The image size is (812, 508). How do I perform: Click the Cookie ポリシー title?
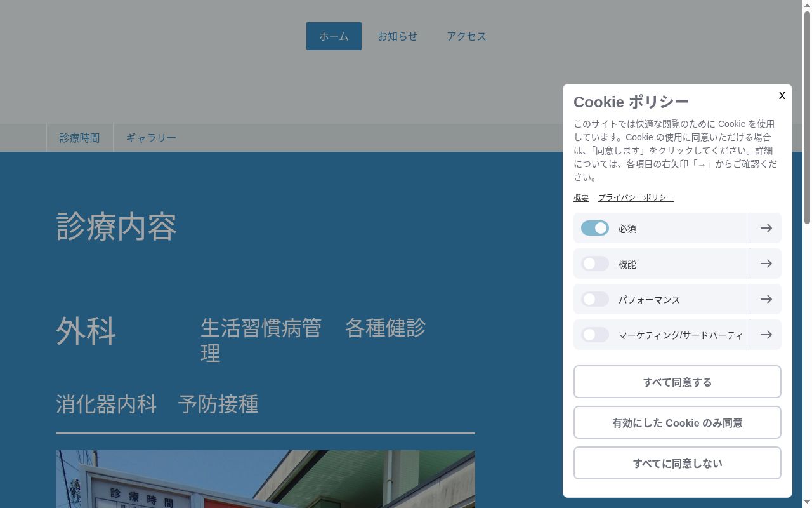coord(631,102)
